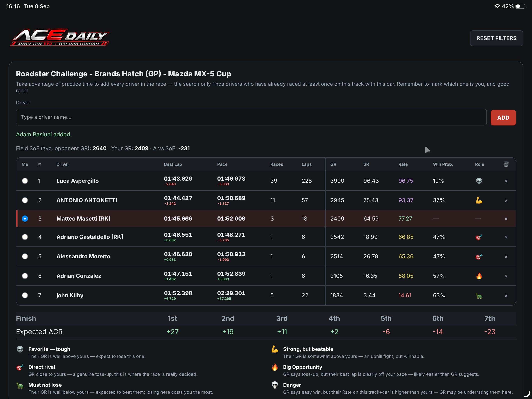Click the turtle role icon for john Kilby
532x399 pixels.
(479, 296)
